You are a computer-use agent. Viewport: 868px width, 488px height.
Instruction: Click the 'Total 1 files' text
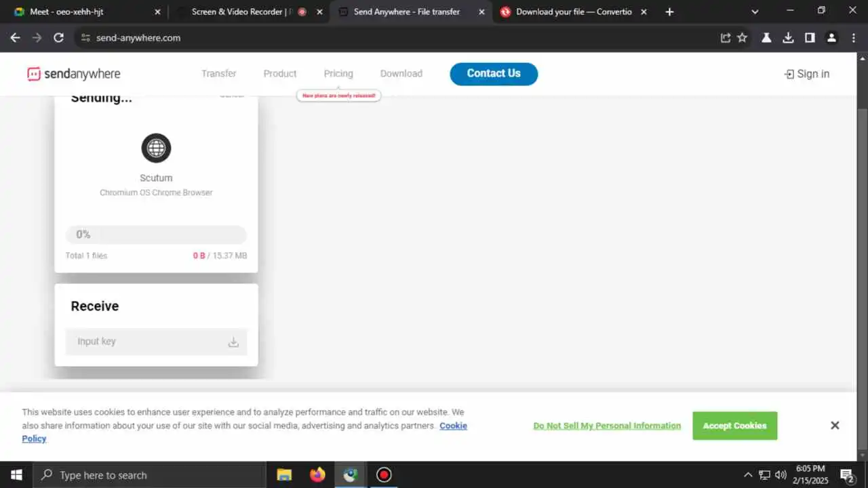point(86,256)
